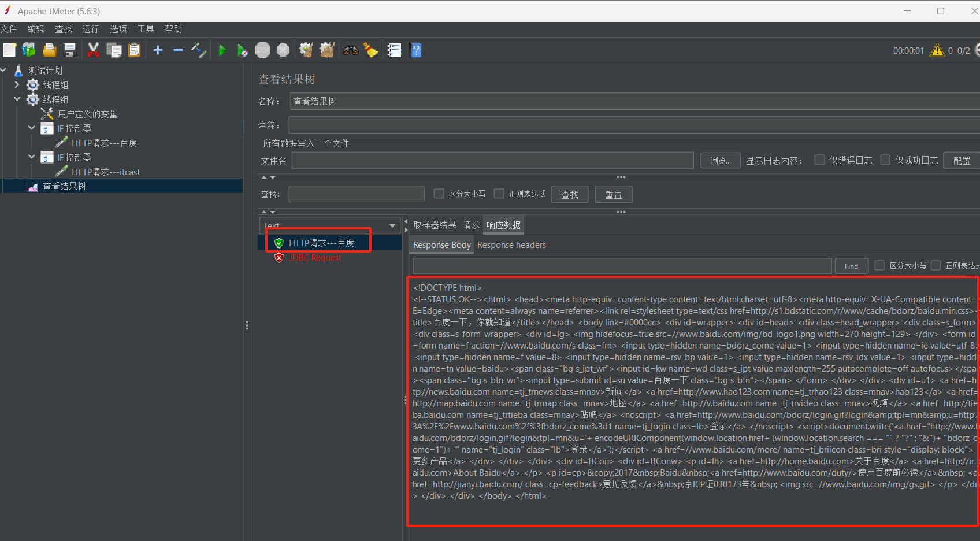Click the Toggle enable/disable icon
This screenshot has height=541, width=980.
tap(199, 50)
